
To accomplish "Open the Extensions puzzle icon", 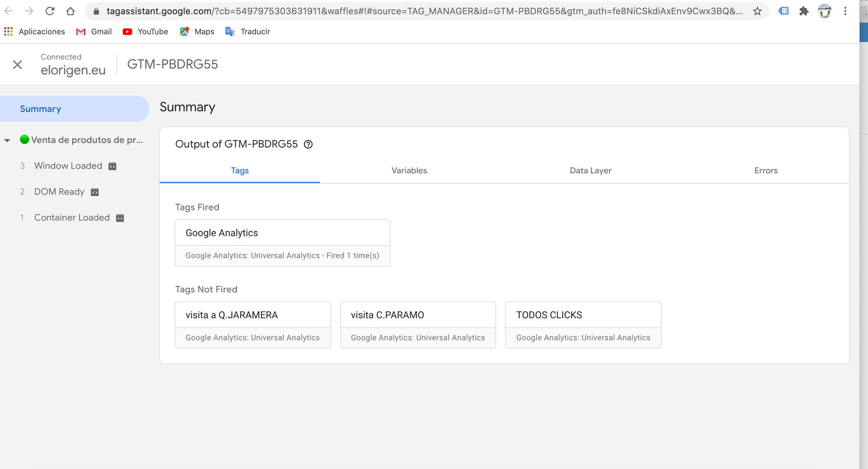I will [804, 11].
